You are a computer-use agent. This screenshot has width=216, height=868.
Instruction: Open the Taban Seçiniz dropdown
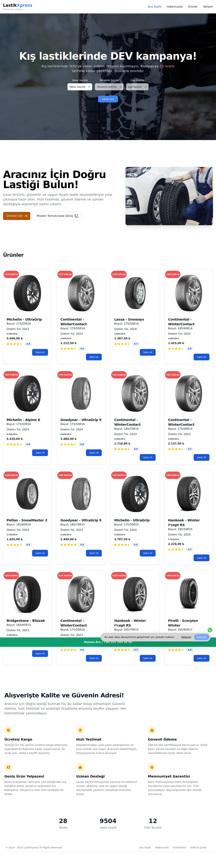[x=80, y=87]
